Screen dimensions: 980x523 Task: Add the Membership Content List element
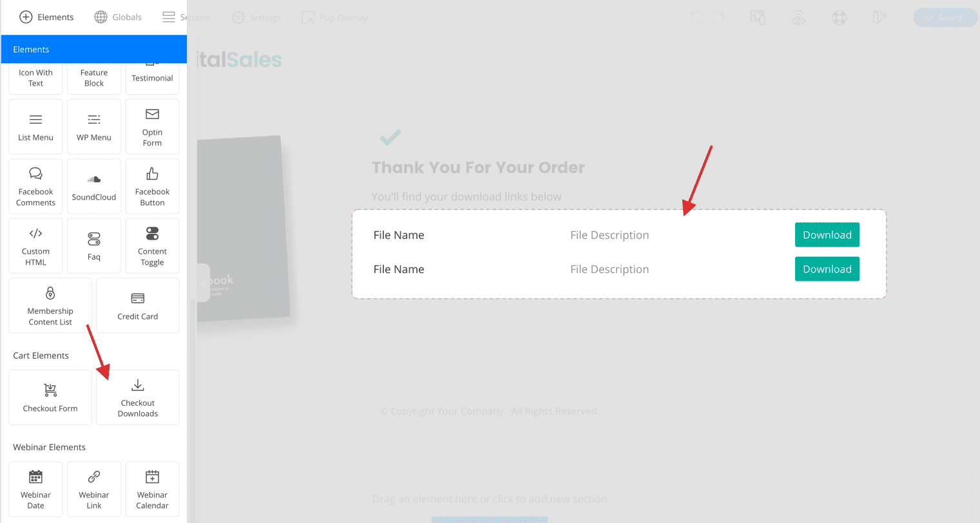click(50, 306)
